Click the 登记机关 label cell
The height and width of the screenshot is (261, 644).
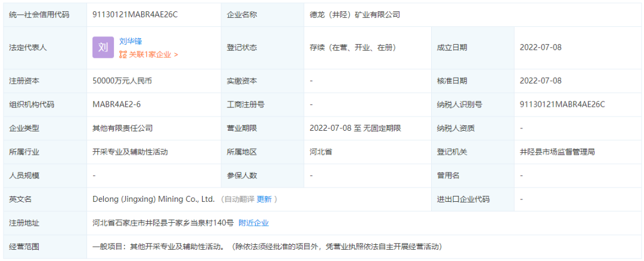pyautogui.click(x=473, y=152)
